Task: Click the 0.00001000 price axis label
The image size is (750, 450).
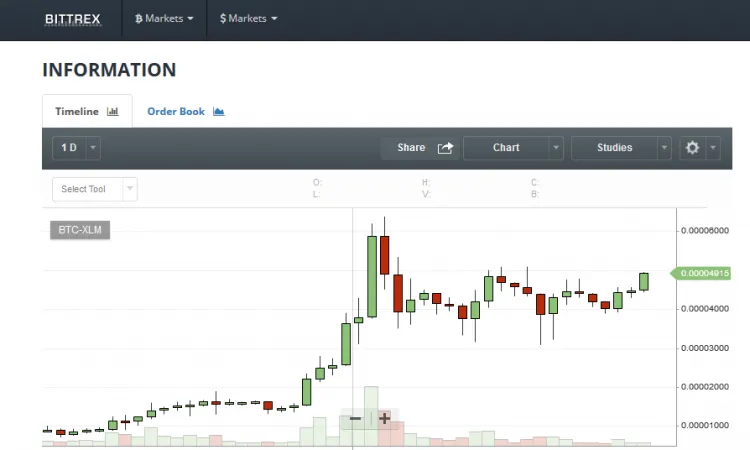Action: pyautogui.click(x=705, y=425)
